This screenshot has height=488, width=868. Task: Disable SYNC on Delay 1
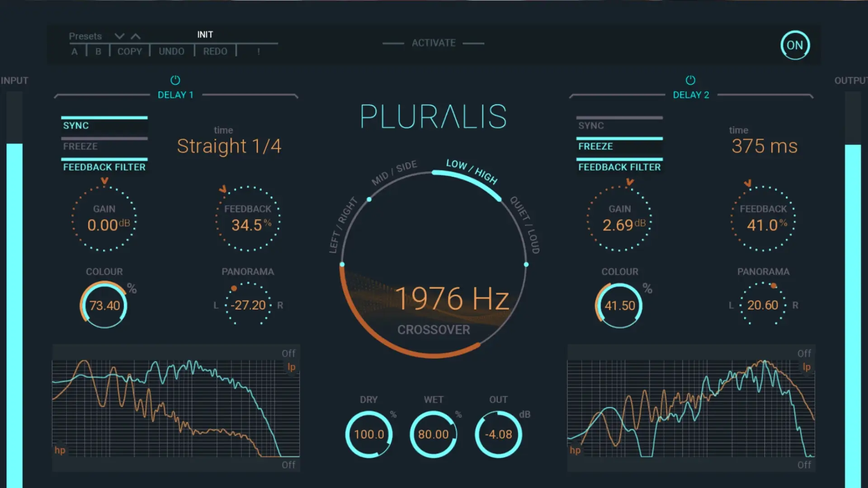(x=104, y=124)
